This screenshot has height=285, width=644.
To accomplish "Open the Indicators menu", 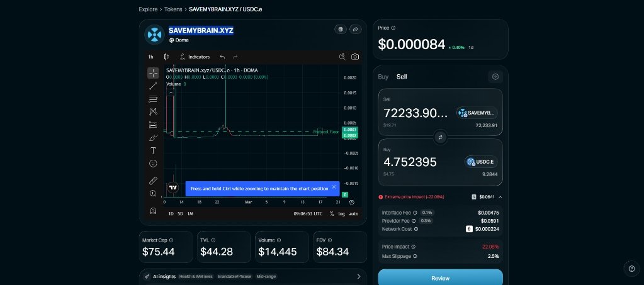I will pos(195,57).
